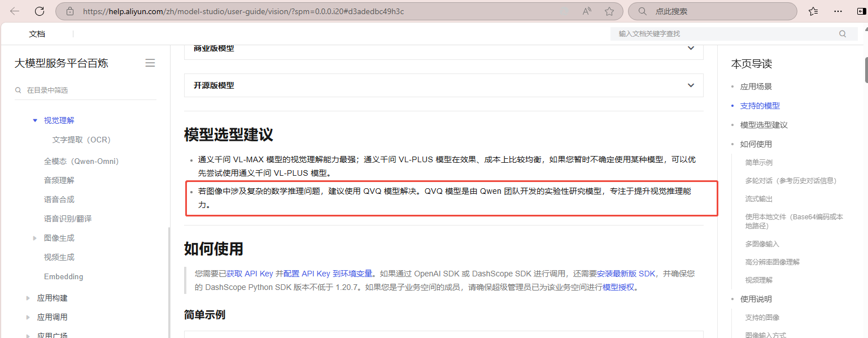Click the 简单示例 heading
Viewport: 868px width, 338px height.
(205, 315)
